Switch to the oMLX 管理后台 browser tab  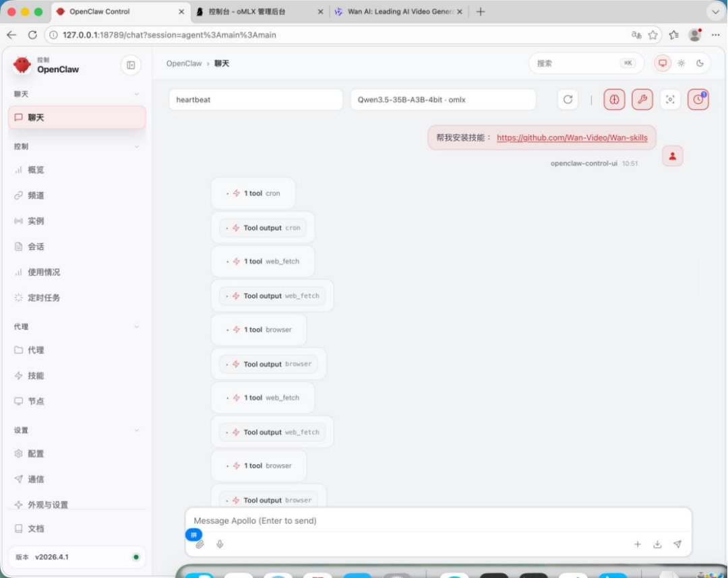[x=258, y=12]
